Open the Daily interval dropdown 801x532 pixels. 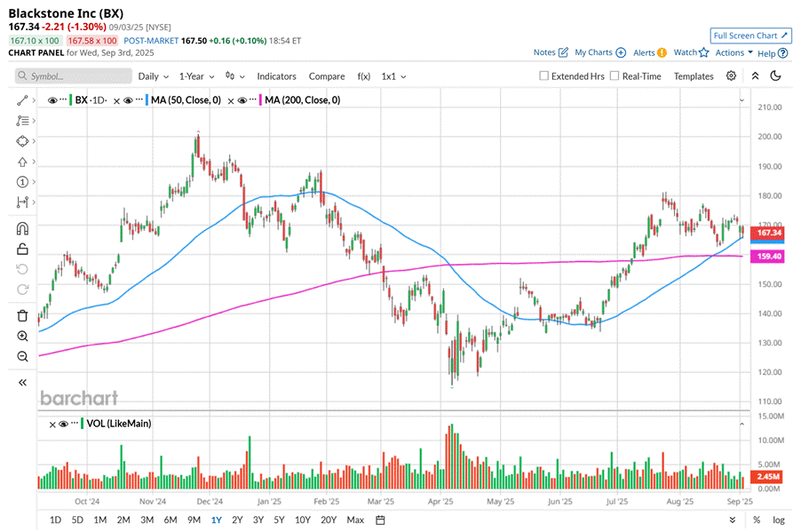point(154,76)
